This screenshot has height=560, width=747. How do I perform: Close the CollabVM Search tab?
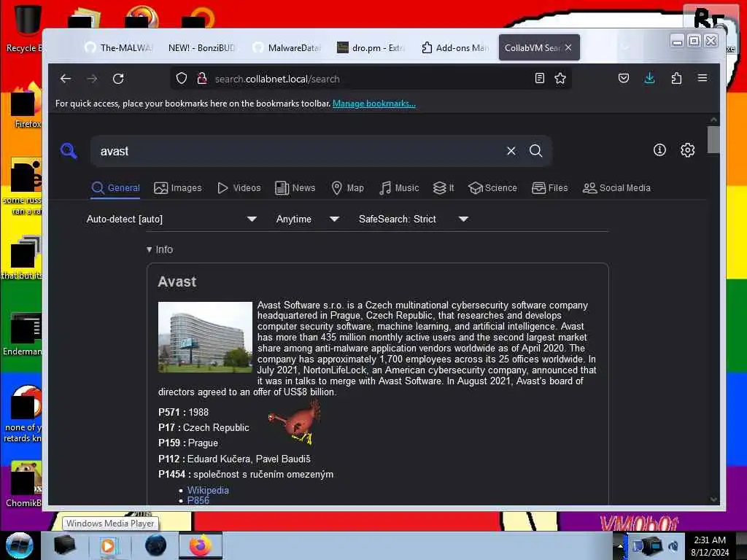click(x=568, y=47)
